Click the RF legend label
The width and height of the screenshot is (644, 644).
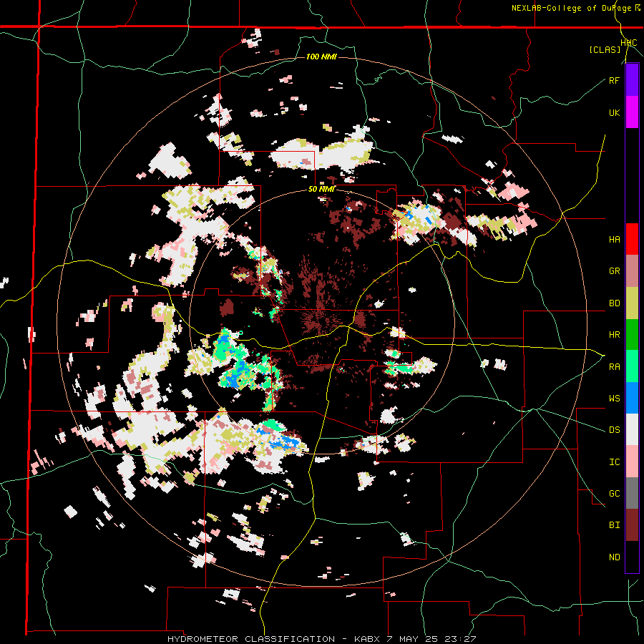[614, 81]
